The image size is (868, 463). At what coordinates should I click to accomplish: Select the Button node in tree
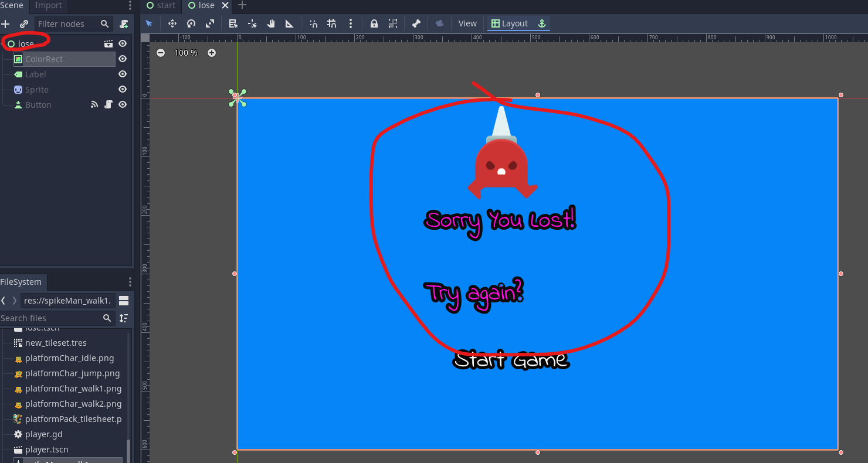click(x=38, y=105)
